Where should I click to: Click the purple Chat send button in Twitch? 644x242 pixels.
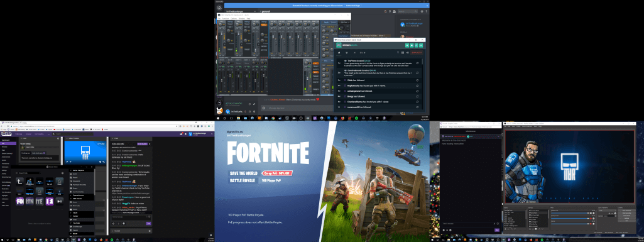[x=148, y=223]
